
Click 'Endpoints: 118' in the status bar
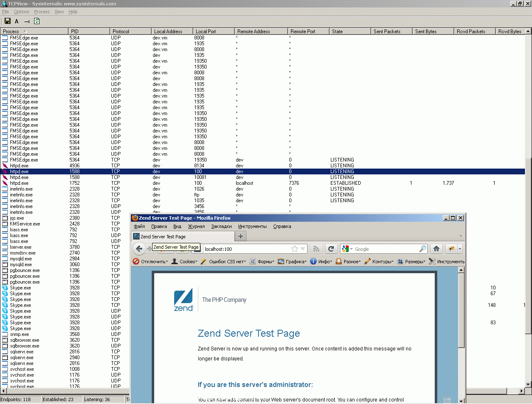tap(16, 399)
